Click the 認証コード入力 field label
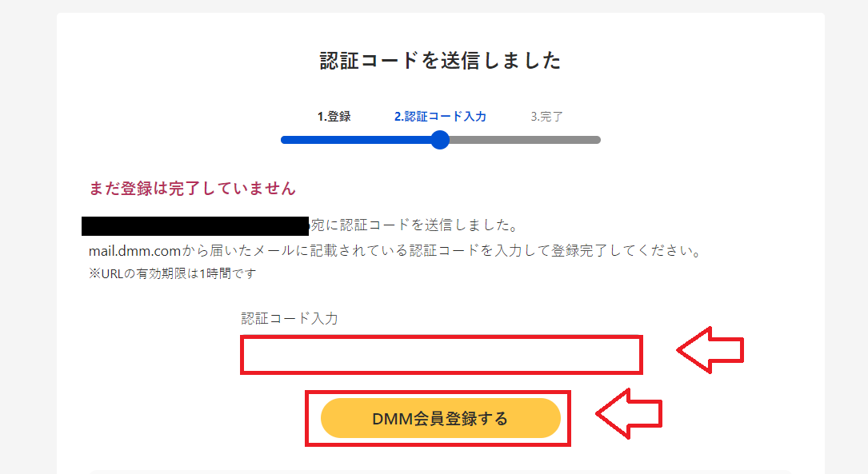Image resolution: width=868 pixels, height=474 pixels. click(x=289, y=319)
